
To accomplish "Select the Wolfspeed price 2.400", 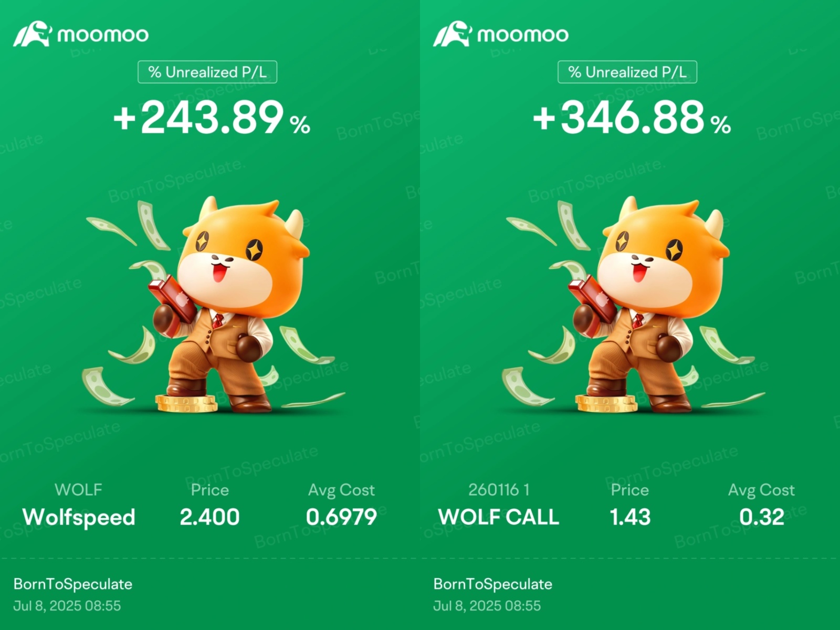I will [x=209, y=517].
